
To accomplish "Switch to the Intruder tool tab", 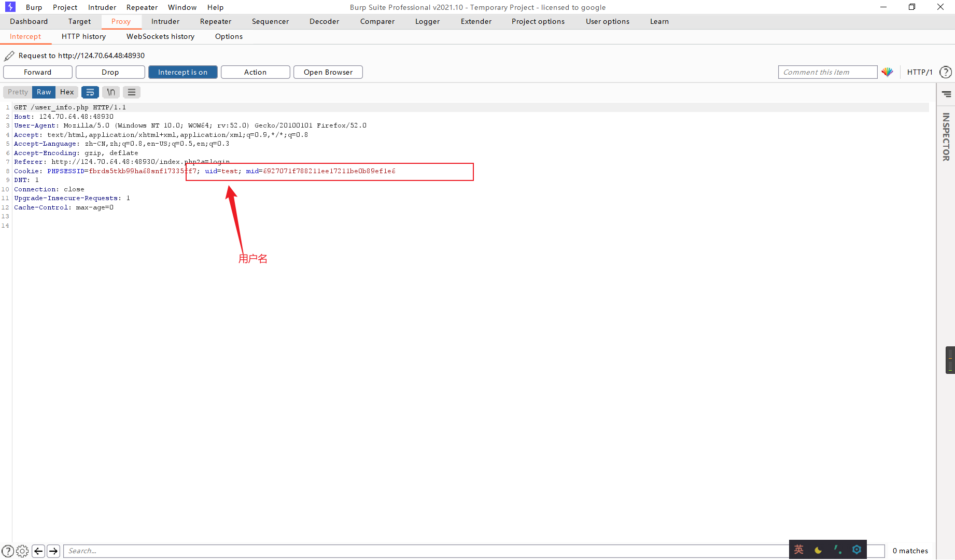I will tap(165, 21).
